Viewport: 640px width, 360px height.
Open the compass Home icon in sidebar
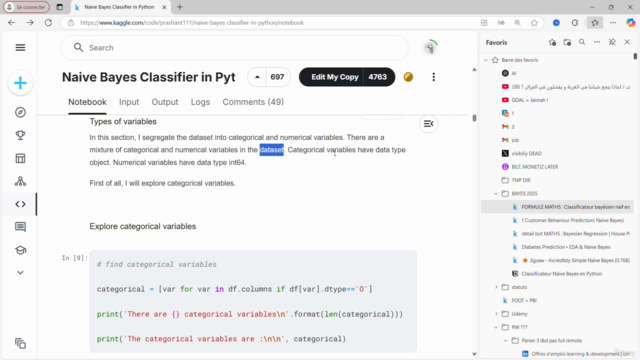[20, 112]
